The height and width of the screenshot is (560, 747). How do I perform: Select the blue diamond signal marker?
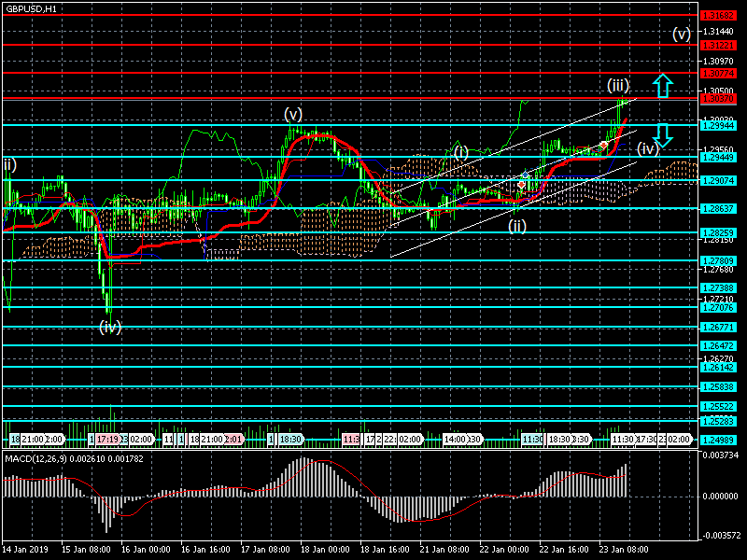point(526,175)
